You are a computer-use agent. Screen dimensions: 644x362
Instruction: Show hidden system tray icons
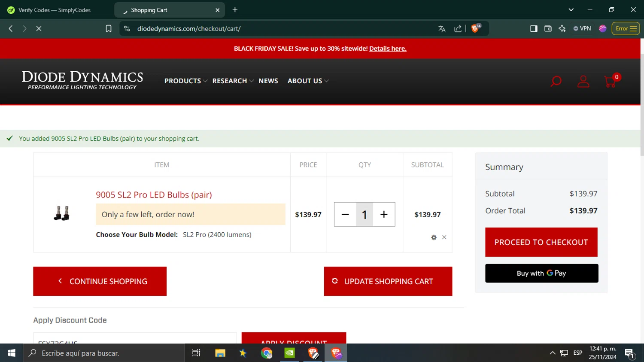click(553, 353)
